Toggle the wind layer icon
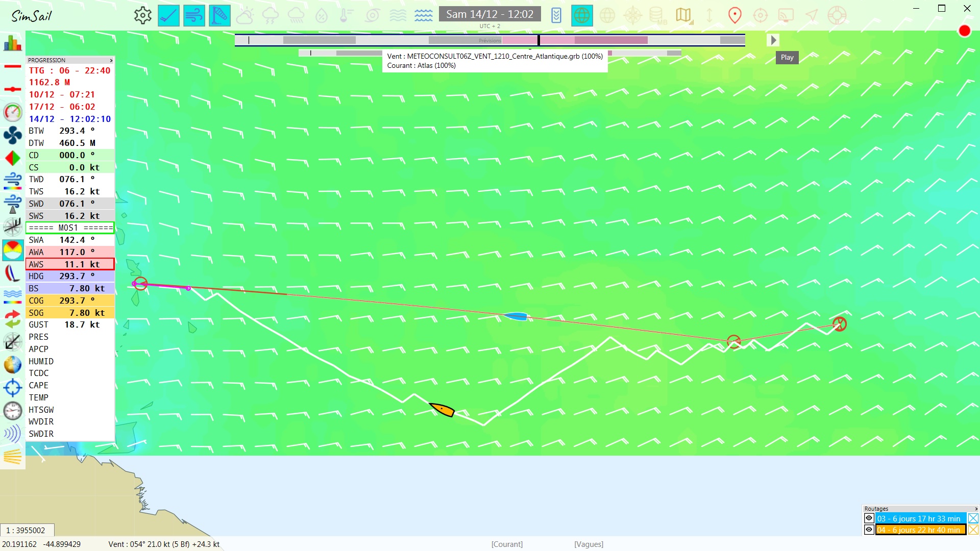980x551 pixels. coord(194,15)
